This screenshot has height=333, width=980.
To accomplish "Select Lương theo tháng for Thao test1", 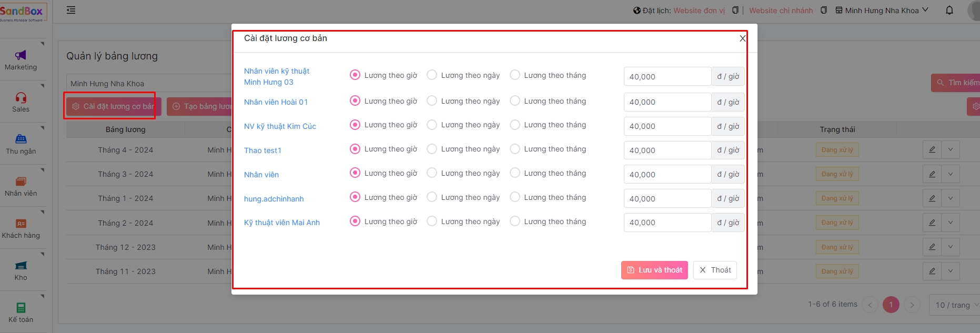I will pyautogui.click(x=515, y=149).
